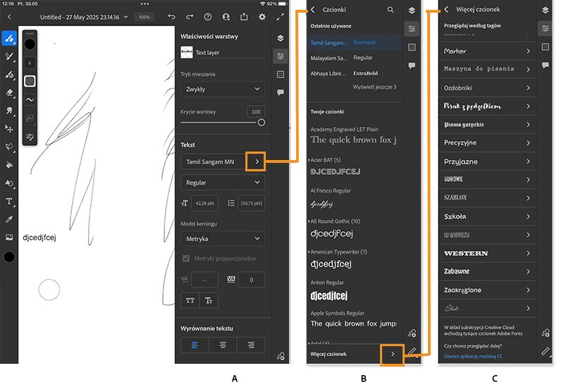Go back from Więcej czcionek panel

(446, 9)
